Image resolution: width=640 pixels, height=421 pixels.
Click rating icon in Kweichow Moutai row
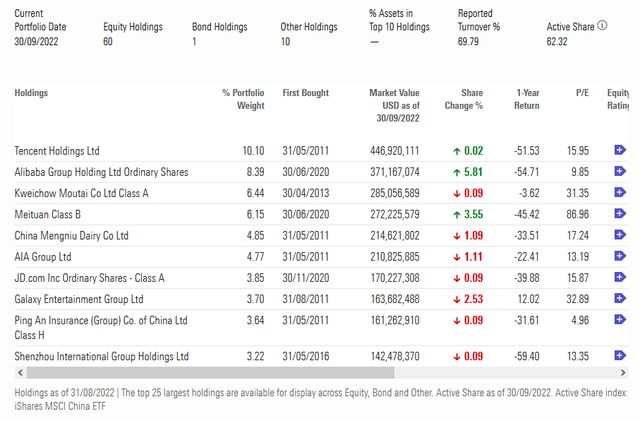click(x=620, y=192)
